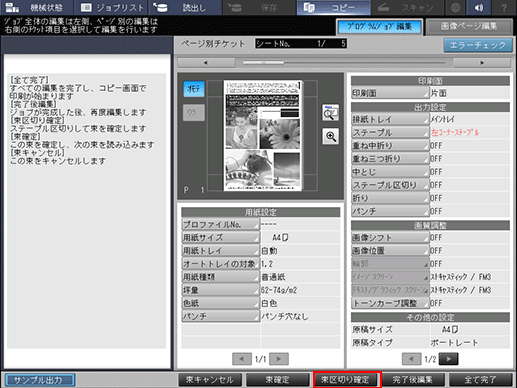517x388 pixels.
Task: Click the エラーチェック button
Action: 478,45
